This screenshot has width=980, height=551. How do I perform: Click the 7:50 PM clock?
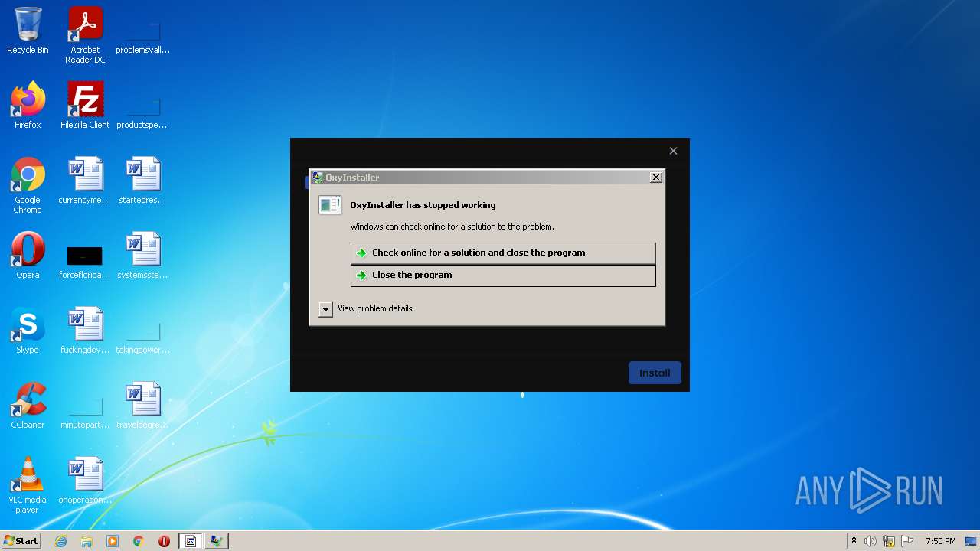click(941, 541)
